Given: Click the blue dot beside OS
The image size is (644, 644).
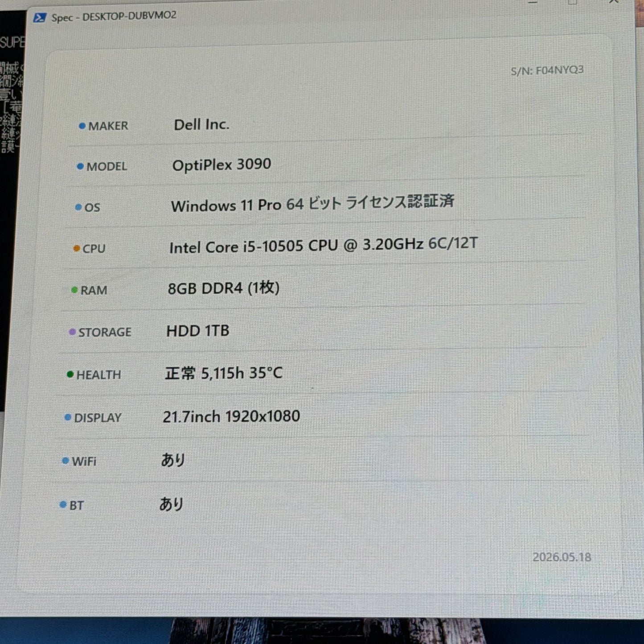Looking at the screenshot, I should (78, 207).
